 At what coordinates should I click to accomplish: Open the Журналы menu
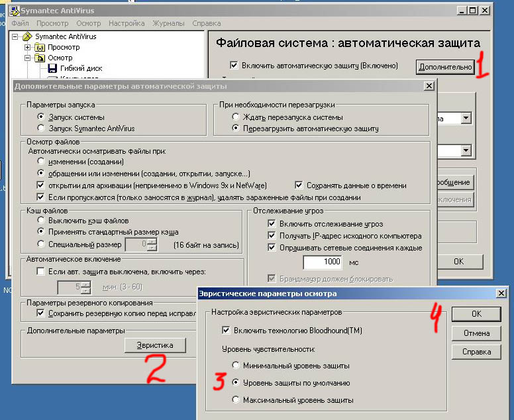(x=168, y=23)
